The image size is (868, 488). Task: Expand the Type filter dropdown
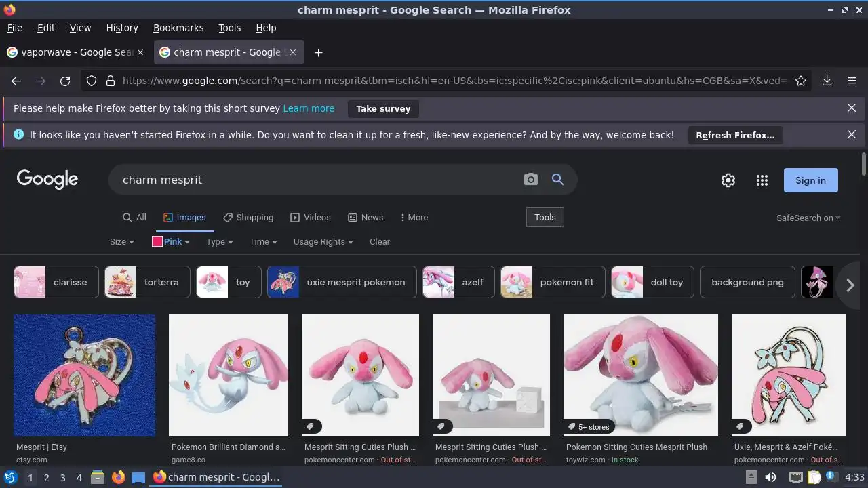[x=220, y=242]
